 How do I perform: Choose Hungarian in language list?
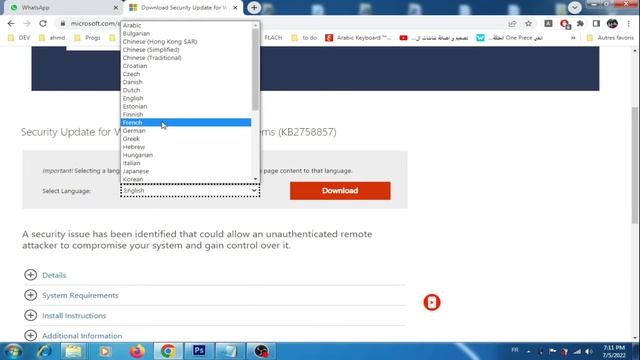point(186,155)
